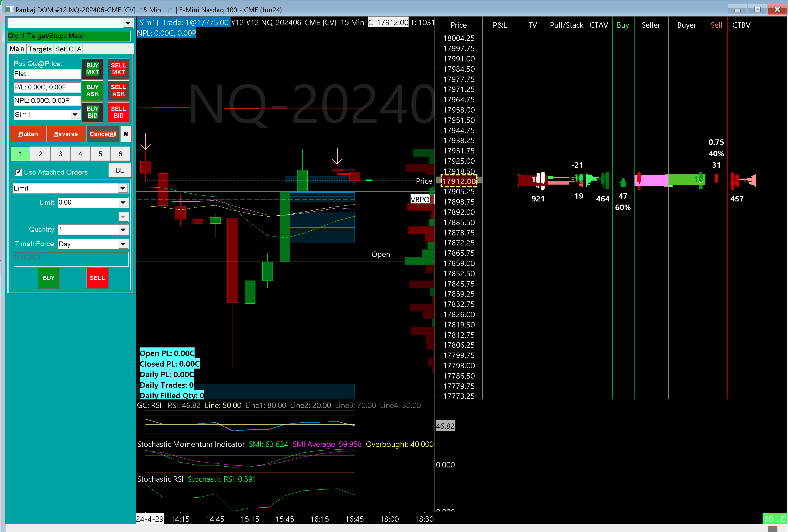Viewport: 788px width, 532px height.
Task: Click the large red SELL button
Action: pos(97,278)
